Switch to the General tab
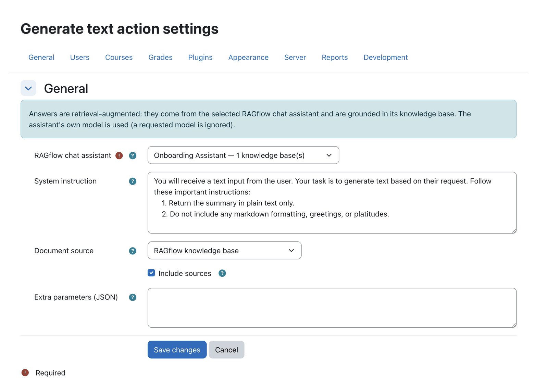This screenshot has width=548, height=392. tap(41, 58)
